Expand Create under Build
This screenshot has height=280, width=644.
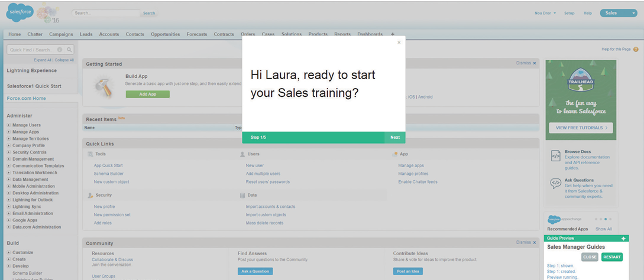click(x=9, y=259)
